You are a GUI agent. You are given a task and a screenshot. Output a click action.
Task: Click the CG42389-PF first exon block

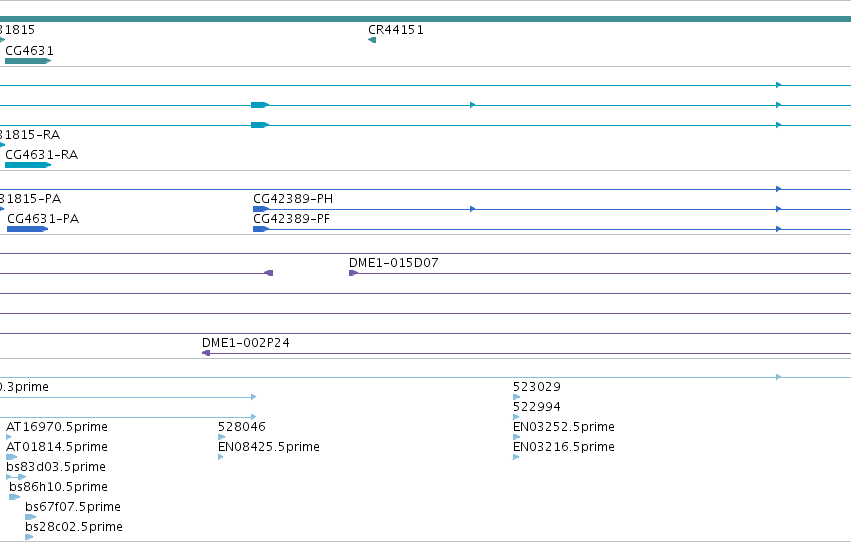tap(261, 229)
